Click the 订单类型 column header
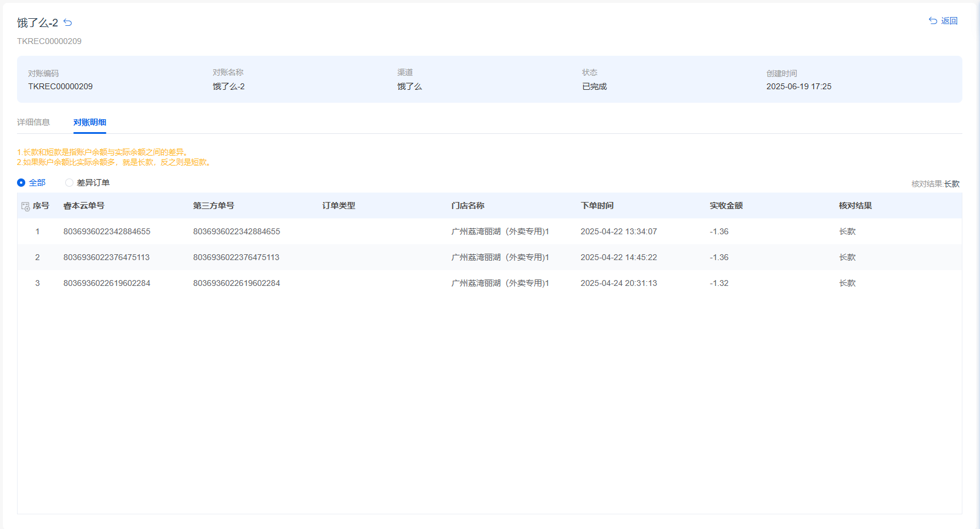The height and width of the screenshot is (529, 980). pyautogui.click(x=339, y=205)
